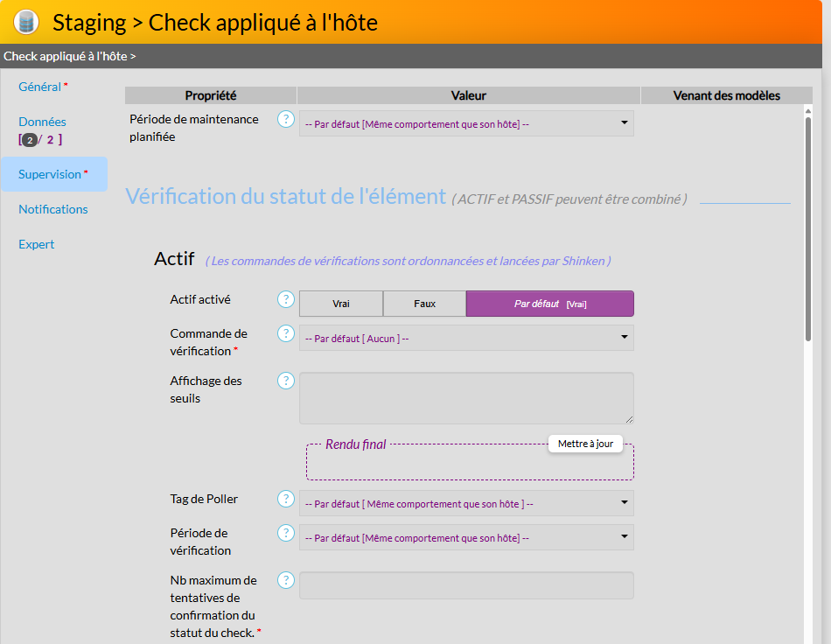Set Actif activé to Vrai
This screenshot has height=644, width=831.
coord(341,304)
